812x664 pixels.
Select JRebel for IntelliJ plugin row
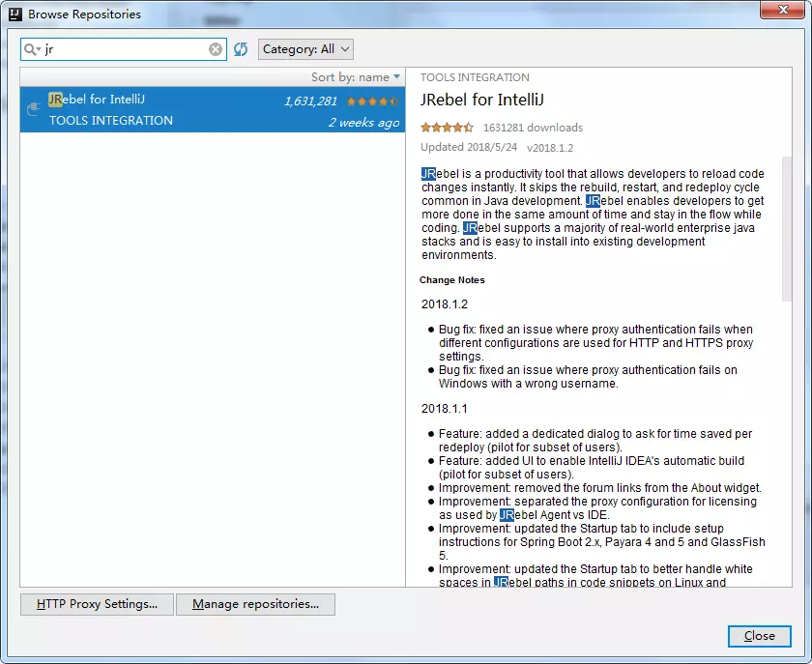pyautogui.click(x=213, y=109)
